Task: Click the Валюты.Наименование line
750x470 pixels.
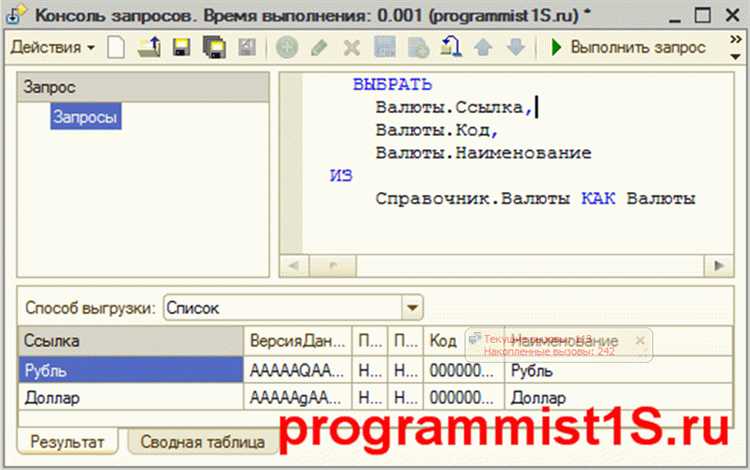Action: 483,153
